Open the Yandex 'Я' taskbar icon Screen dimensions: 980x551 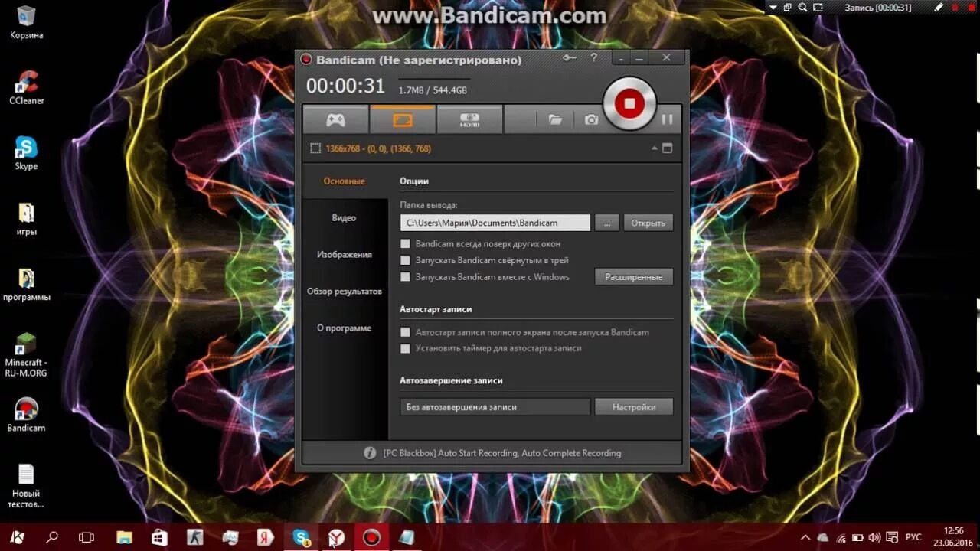[265, 537]
